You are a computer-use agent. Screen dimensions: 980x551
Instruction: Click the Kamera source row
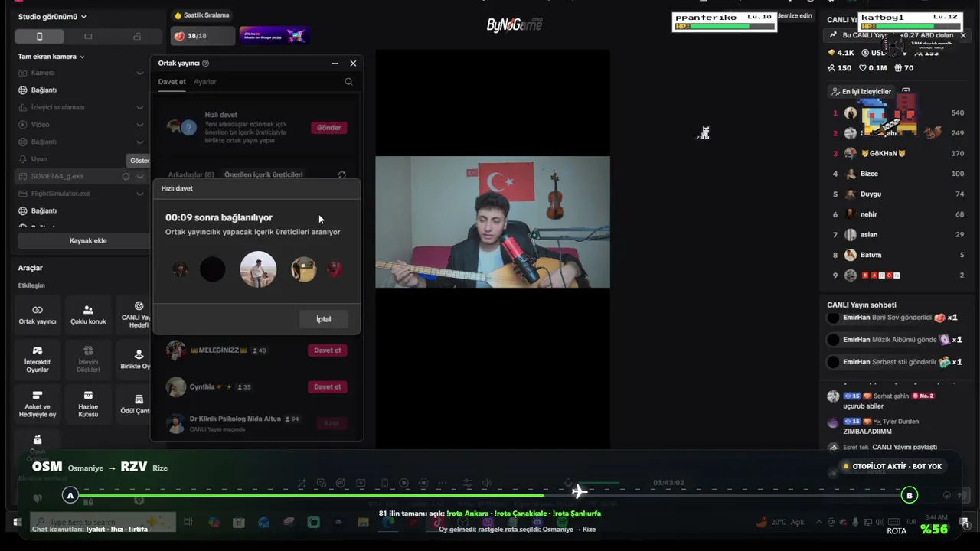(x=81, y=73)
